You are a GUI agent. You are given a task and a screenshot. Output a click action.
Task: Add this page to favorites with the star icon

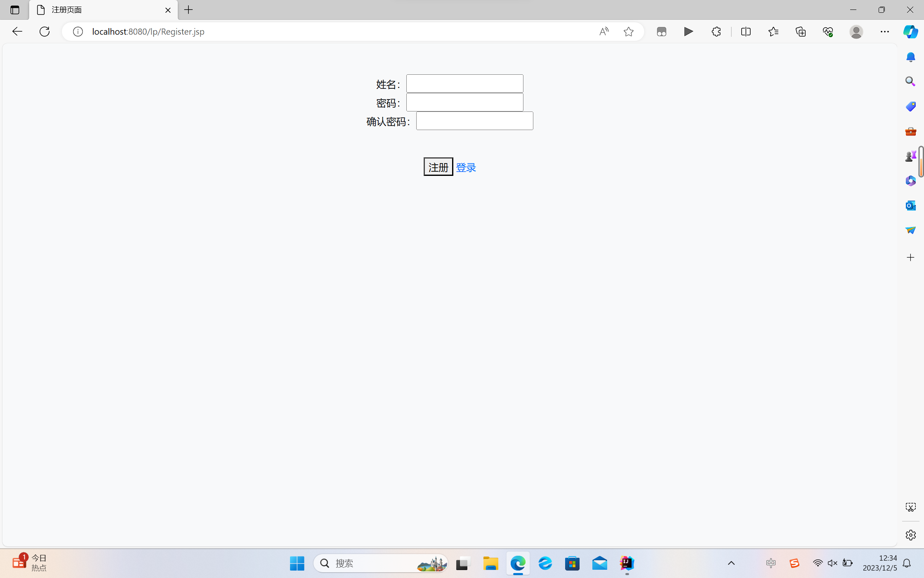(628, 32)
